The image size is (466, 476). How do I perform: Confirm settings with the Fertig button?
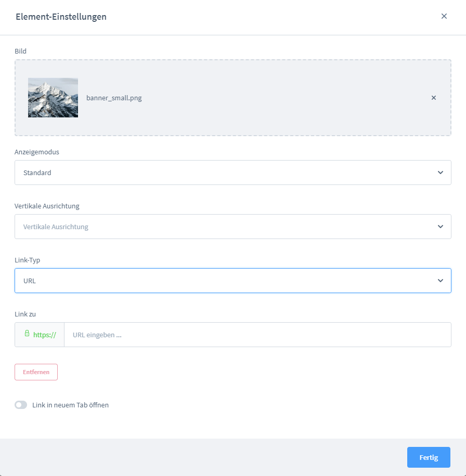[428, 457]
